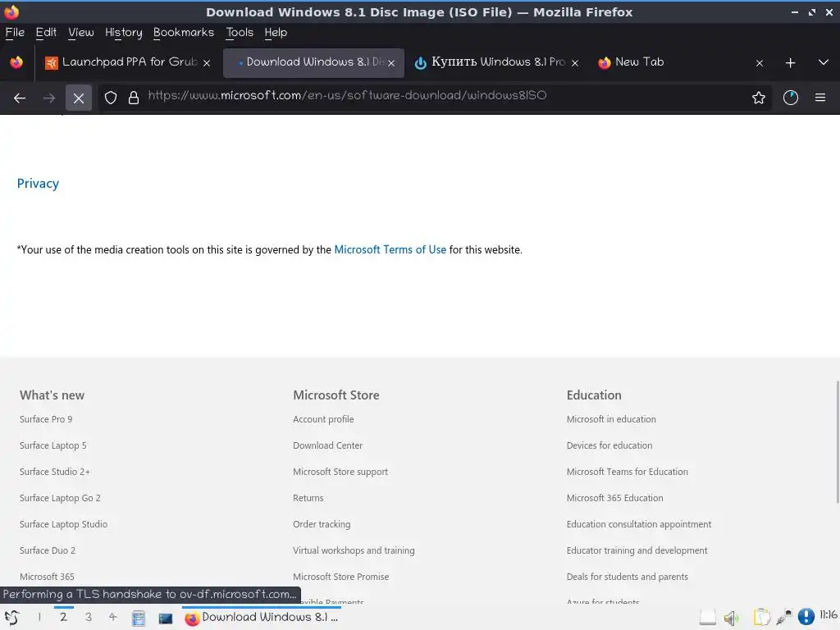Viewport: 840px width, 630px height.
Task: Open the clipboard manager tray icon
Action: 761,617
